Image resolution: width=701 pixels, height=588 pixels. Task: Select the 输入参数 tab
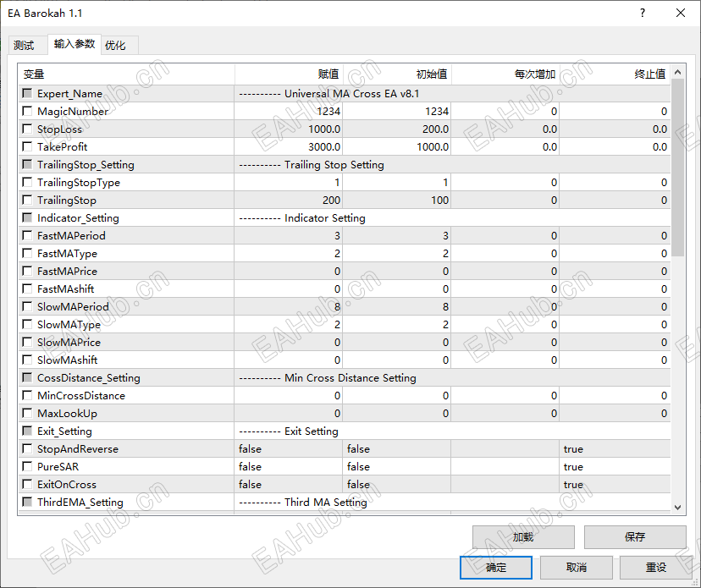coord(75,44)
